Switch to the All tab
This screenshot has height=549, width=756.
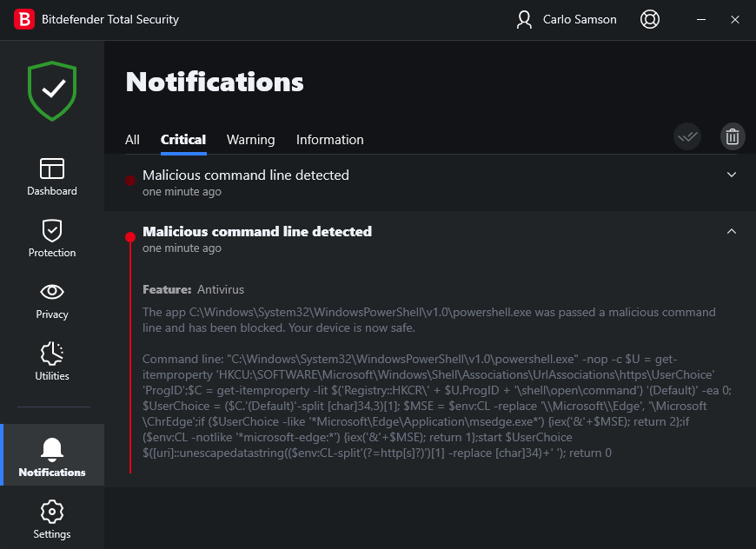point(132,140)
